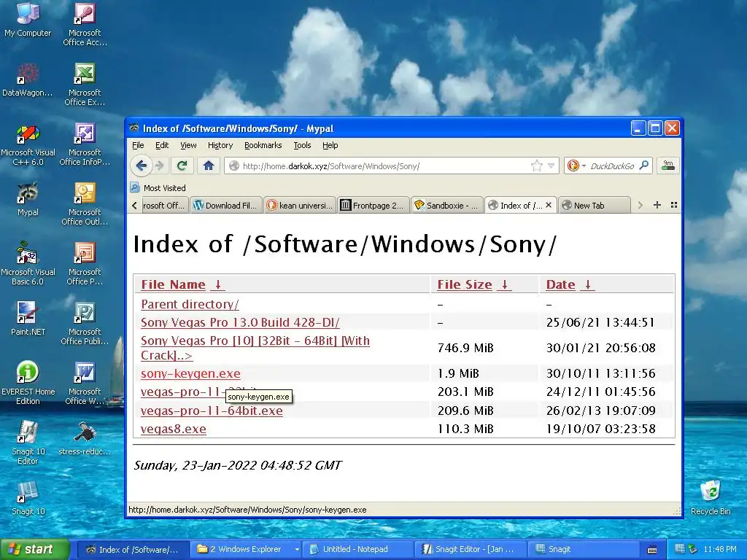The width and height of the screenshot is (747, 560).
Task: Sort listing by File Name header
Action: [182, 284]
